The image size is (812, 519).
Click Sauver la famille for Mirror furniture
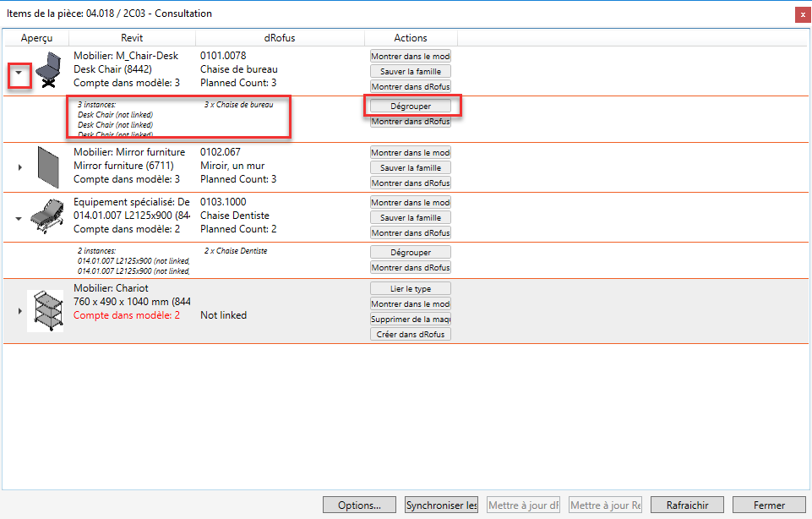(411, 167)
